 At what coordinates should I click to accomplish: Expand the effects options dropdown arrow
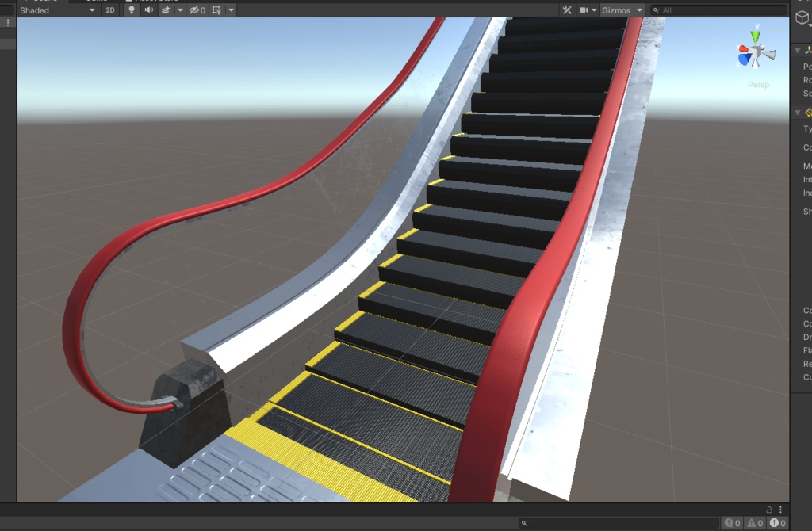click(x=180, y=10)
